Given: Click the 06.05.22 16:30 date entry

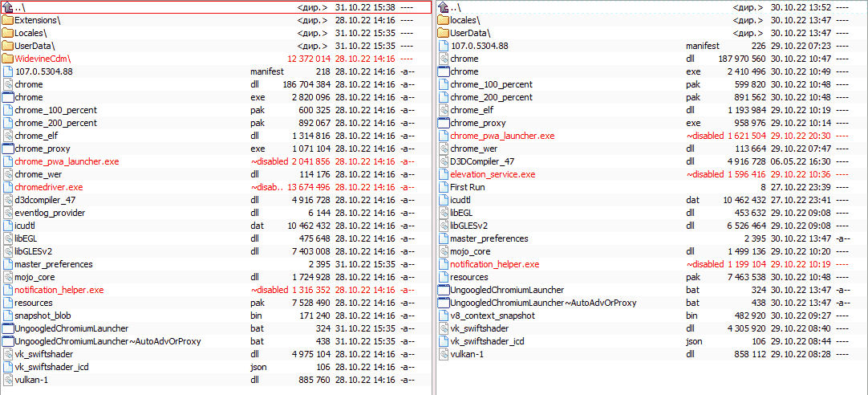Looking at the screenshot, I should [801, 161].
